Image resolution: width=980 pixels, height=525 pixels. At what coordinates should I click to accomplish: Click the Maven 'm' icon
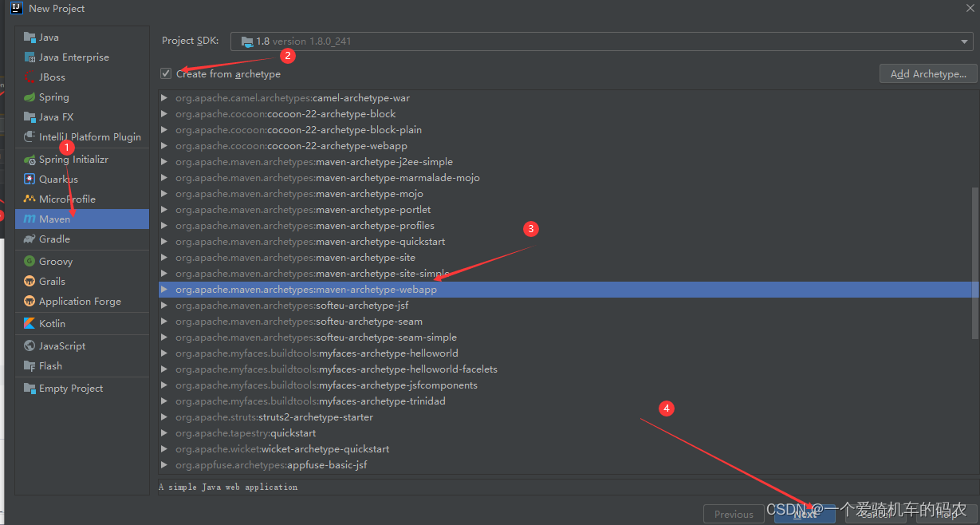point(30,219)
